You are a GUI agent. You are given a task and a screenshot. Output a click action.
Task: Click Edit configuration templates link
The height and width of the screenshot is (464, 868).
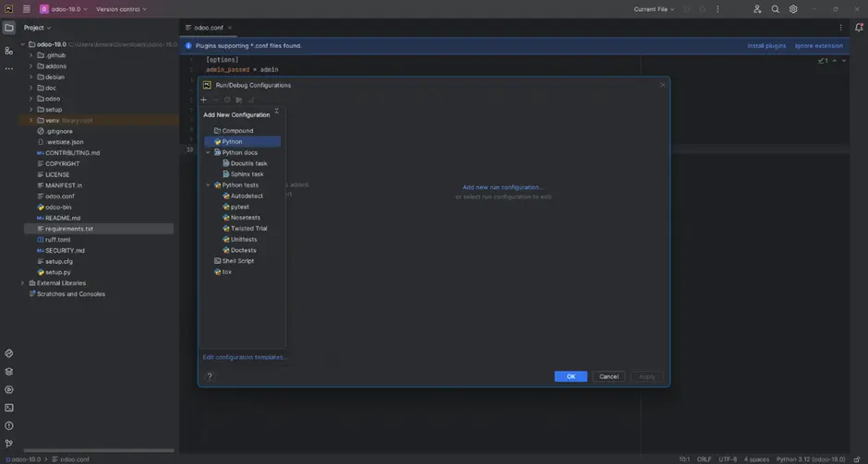pyautogui.click(x=246, y=357)
